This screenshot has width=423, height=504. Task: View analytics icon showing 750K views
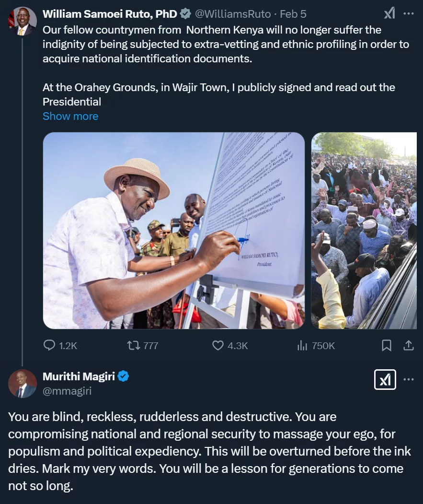(302, 345)
